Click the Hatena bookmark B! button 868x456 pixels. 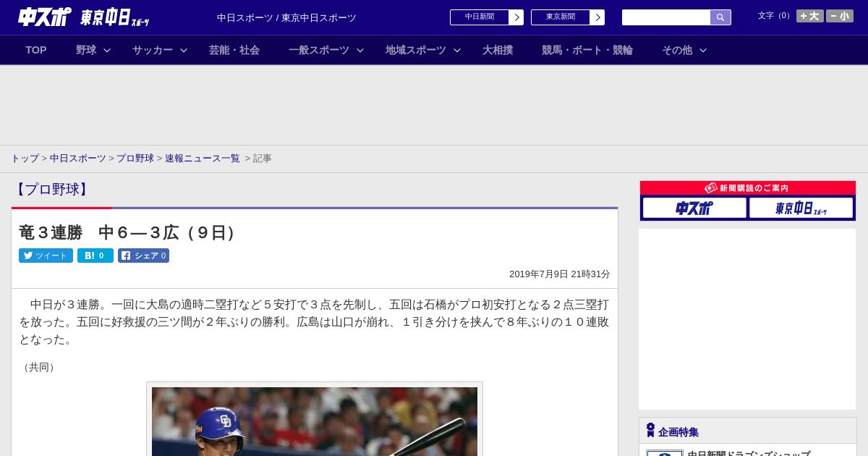(95, 256)
